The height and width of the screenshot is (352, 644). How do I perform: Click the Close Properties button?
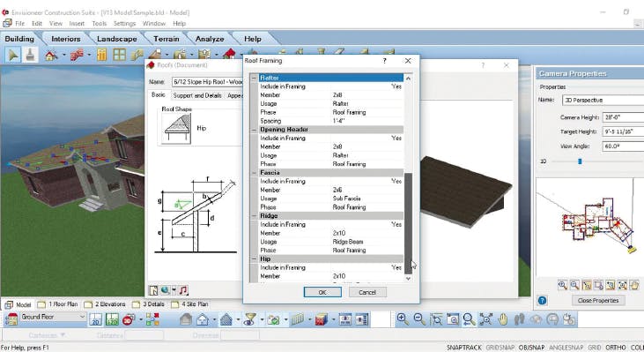598,301
